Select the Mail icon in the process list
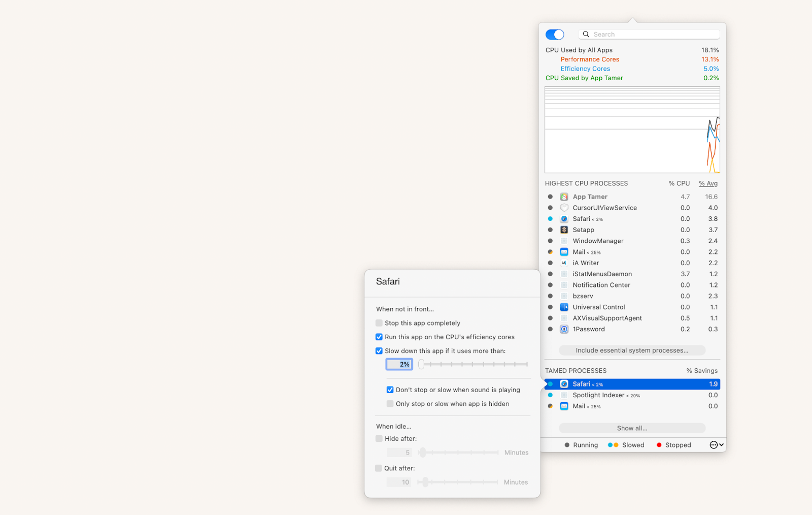 point(564,251)
